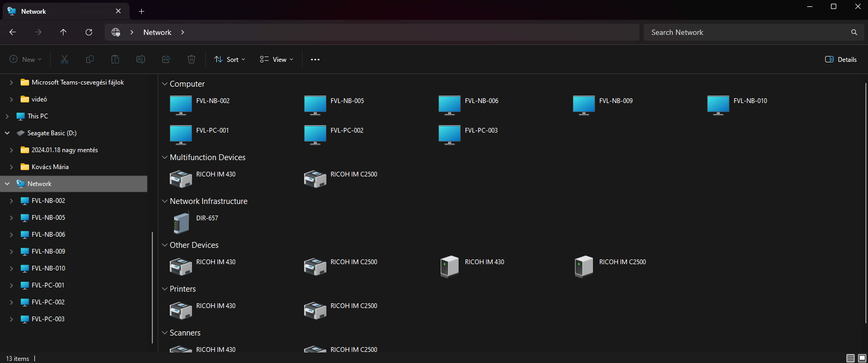Click the sidebar vertical scrollbar
The width and height of the screenshot is (868, 363).
(152, 287)
